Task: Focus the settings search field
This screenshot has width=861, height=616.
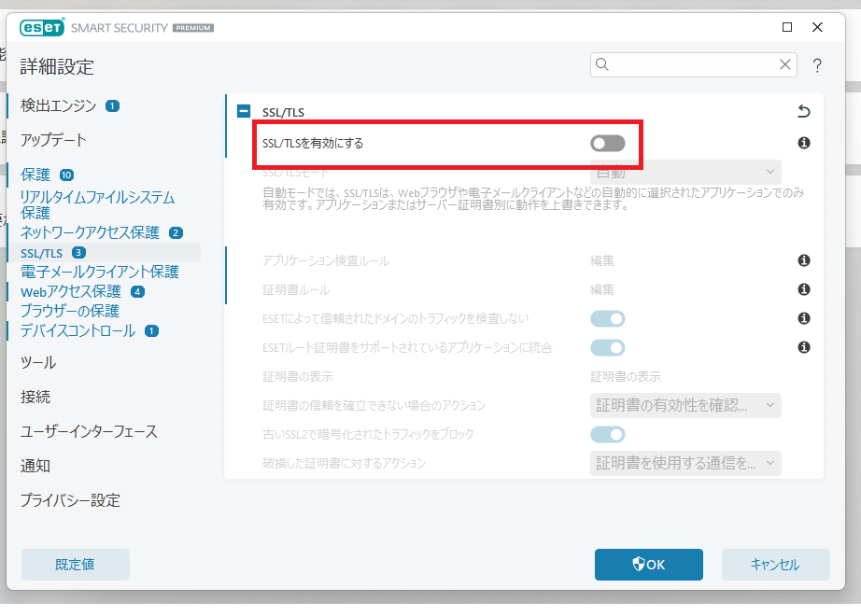Action: point(694,64)
